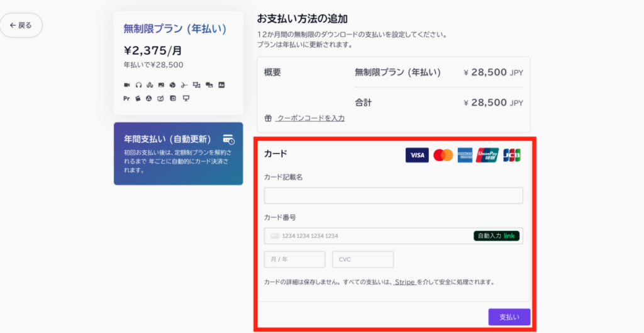The width and height of the screenshot is (644, 333).
Task: Focus the カード記載名 input field
Action: pos(393,196)
